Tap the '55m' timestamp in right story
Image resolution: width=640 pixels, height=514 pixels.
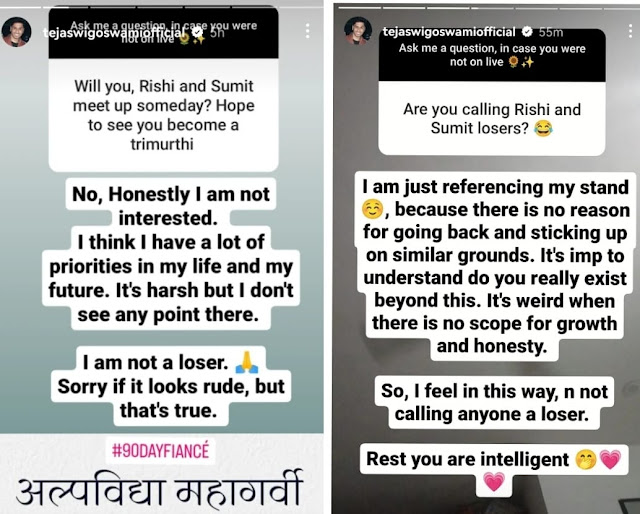click(551, 32)
